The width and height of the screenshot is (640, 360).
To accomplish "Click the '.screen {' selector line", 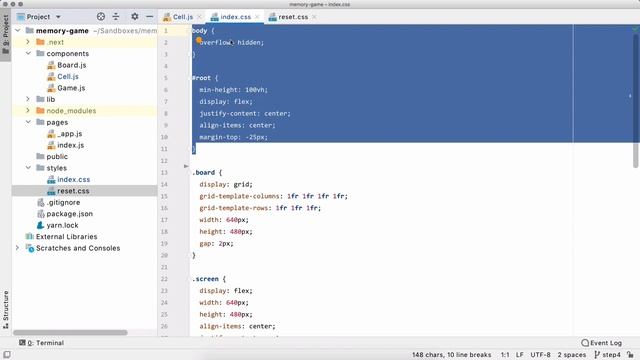I will [x=209, y=279].
